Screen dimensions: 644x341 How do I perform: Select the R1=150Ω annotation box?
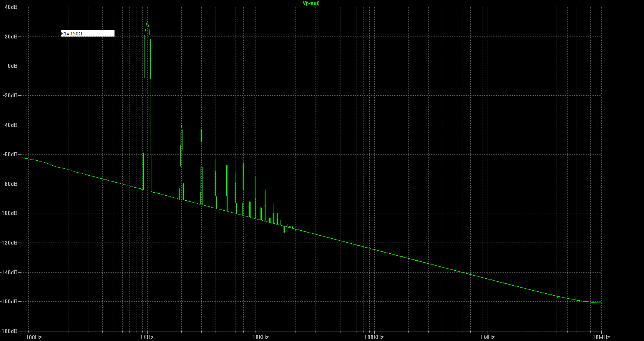(88, 33)
